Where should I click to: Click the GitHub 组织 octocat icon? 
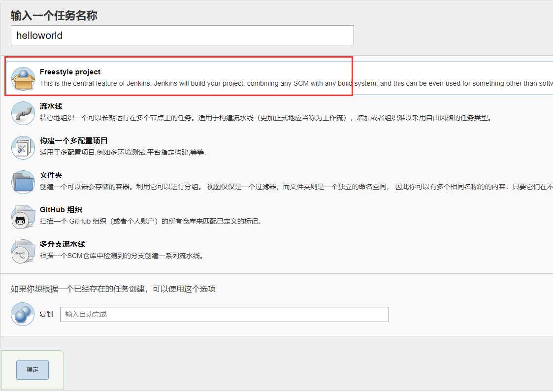click(23, 216)
